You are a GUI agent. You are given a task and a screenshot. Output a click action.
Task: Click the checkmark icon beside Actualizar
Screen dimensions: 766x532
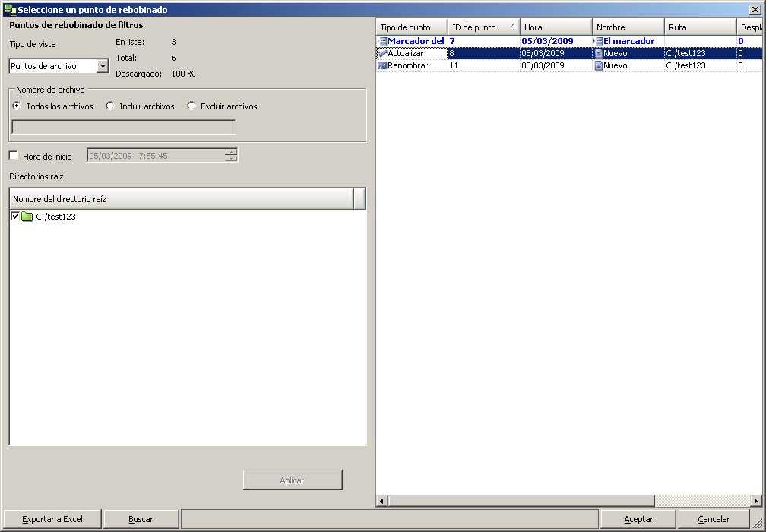click(x=383, y=53)
